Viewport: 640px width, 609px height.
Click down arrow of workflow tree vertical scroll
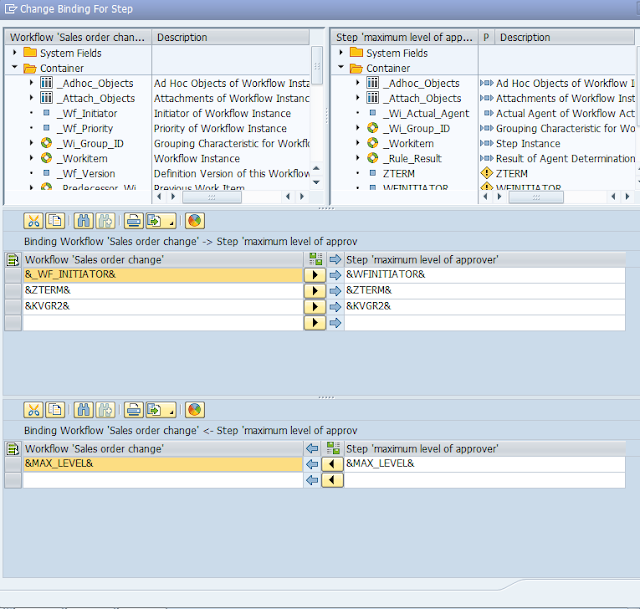click(316, 182)
